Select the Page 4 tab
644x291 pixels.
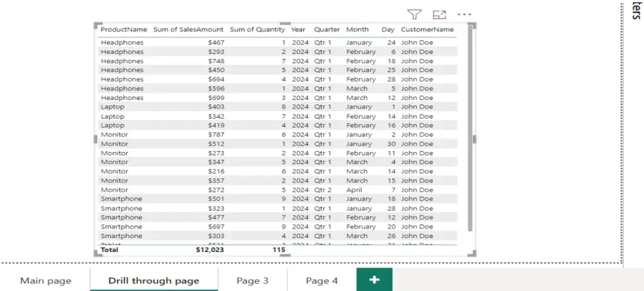click(x=321, y=281)
